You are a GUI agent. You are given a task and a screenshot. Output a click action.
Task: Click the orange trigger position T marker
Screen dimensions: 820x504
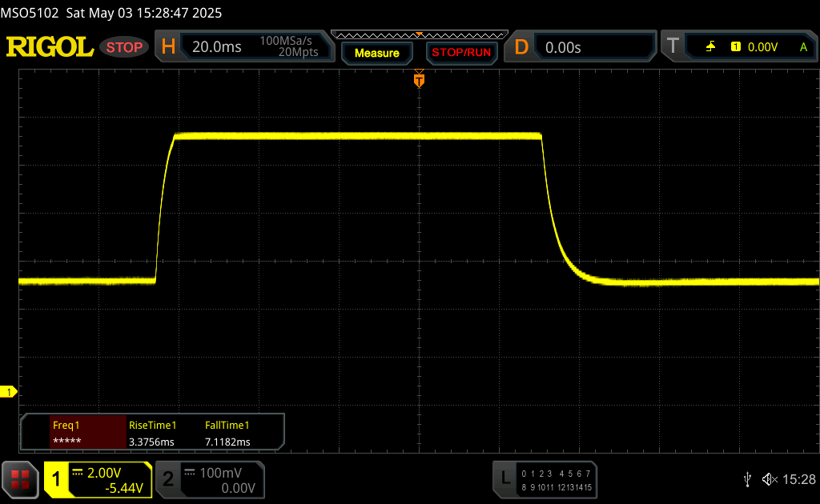(x=419, y=80)
